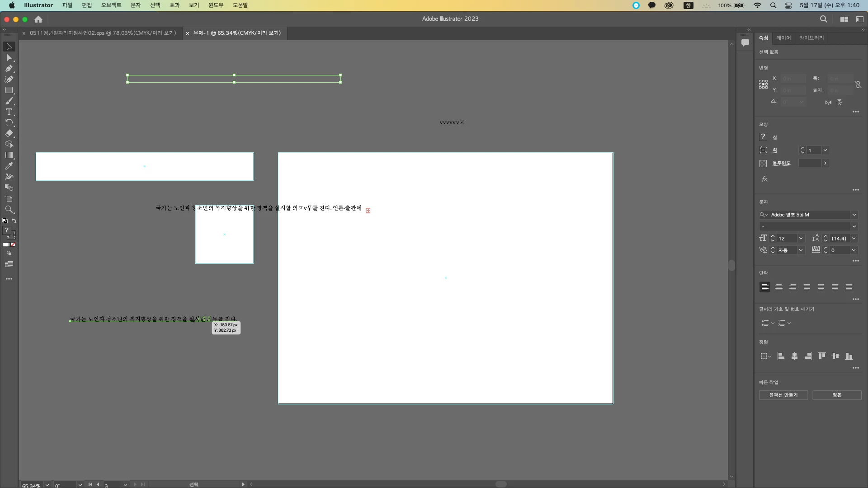This screenshot has width=868, height=488.
Task: Click the 정돈 button
Action: [837, 395]
